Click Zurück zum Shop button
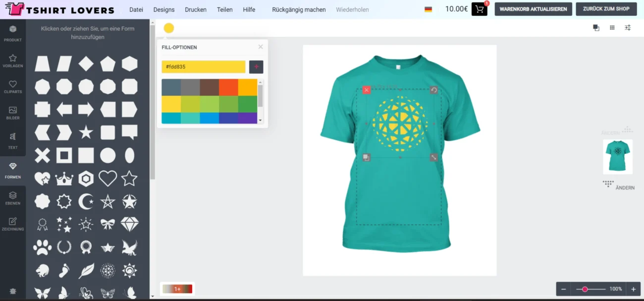 tap(606, 9)
